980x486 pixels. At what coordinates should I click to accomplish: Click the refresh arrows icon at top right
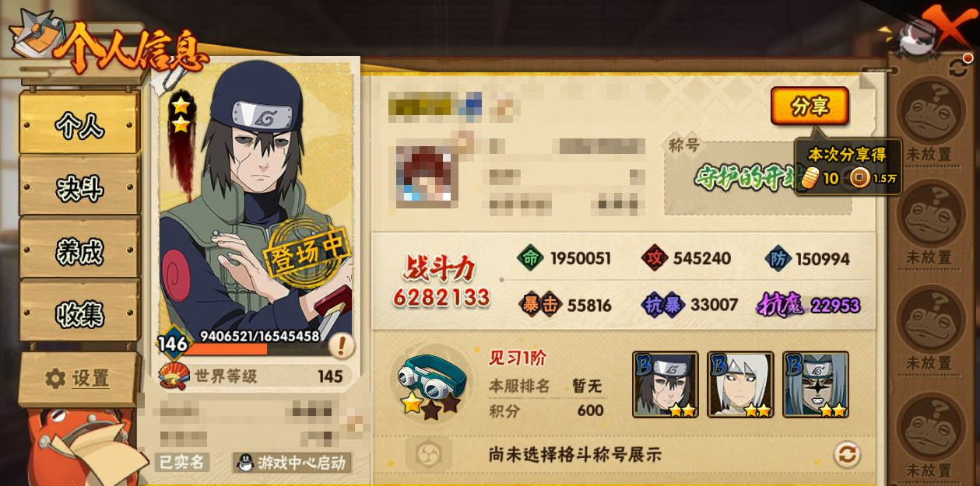tap(959, 68)
